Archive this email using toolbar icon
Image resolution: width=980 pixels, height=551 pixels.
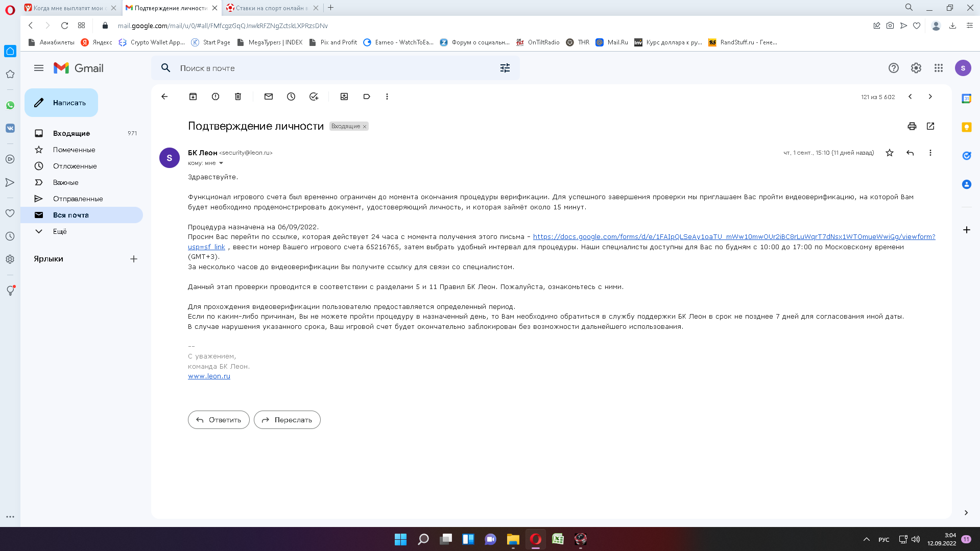point(193,97)
